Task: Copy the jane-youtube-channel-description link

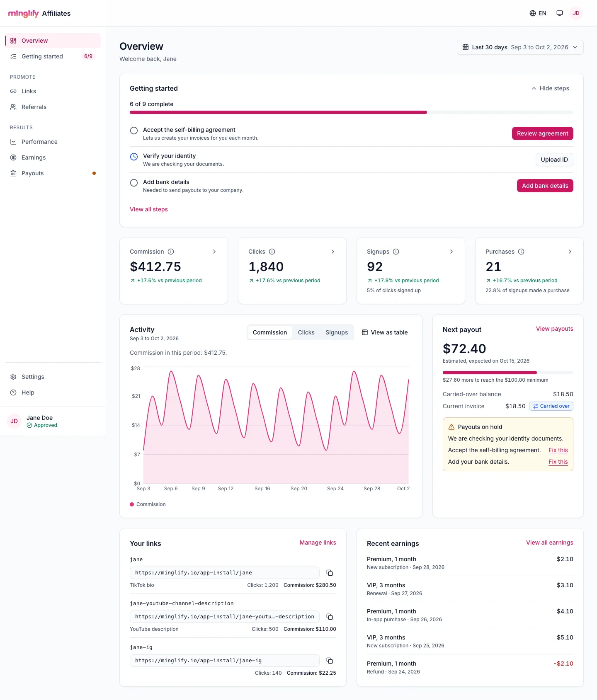Action: pos(330,617)
